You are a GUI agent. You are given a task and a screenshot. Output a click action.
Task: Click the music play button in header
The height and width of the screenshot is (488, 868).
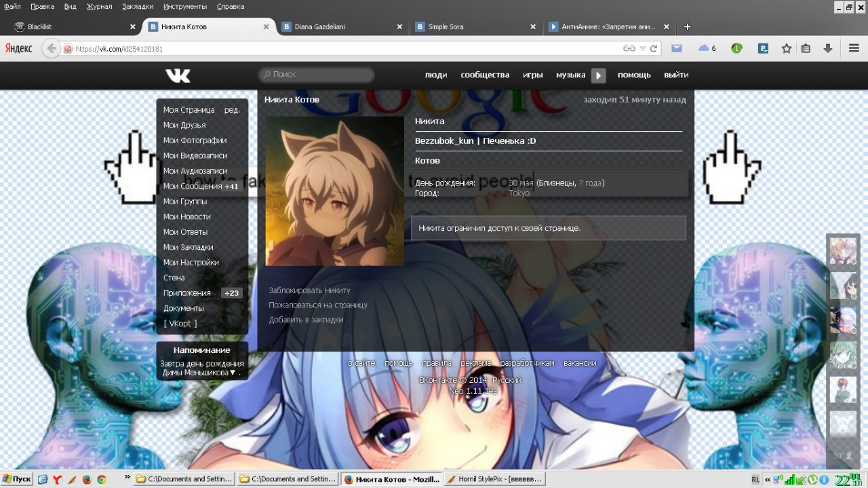coord(598,75)
